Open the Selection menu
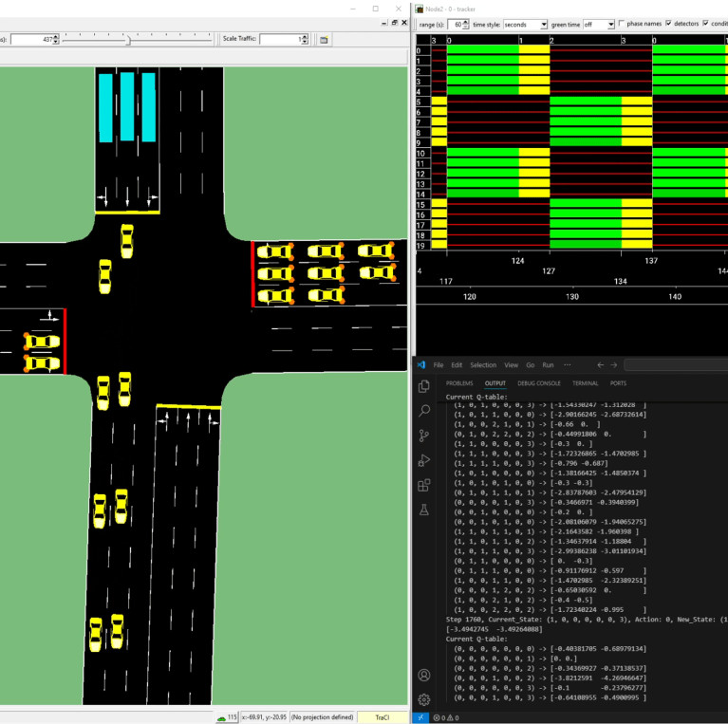Screen dimensions: 728x724 (x=483, y=364)
